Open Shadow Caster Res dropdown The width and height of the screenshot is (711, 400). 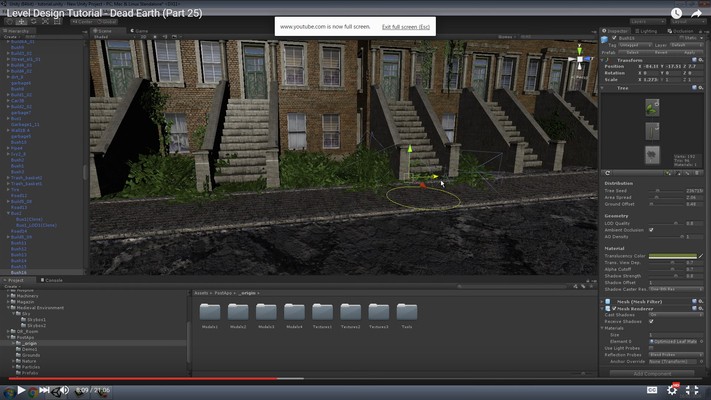point(676,289)
